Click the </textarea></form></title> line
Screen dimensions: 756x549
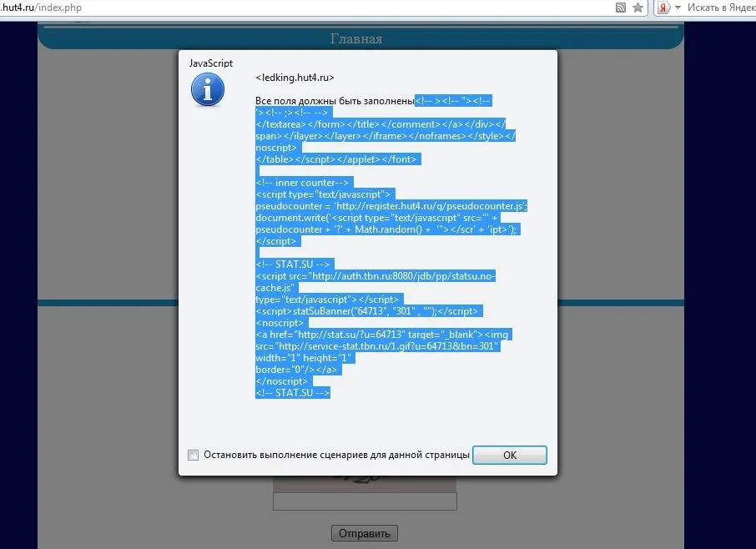point(381,124)
